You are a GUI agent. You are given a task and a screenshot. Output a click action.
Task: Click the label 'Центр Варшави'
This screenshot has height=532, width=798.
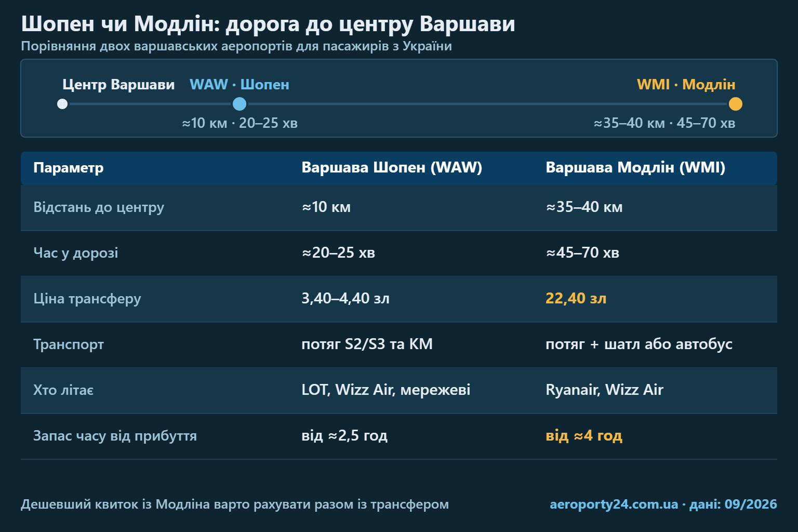[x=118, y=85]
